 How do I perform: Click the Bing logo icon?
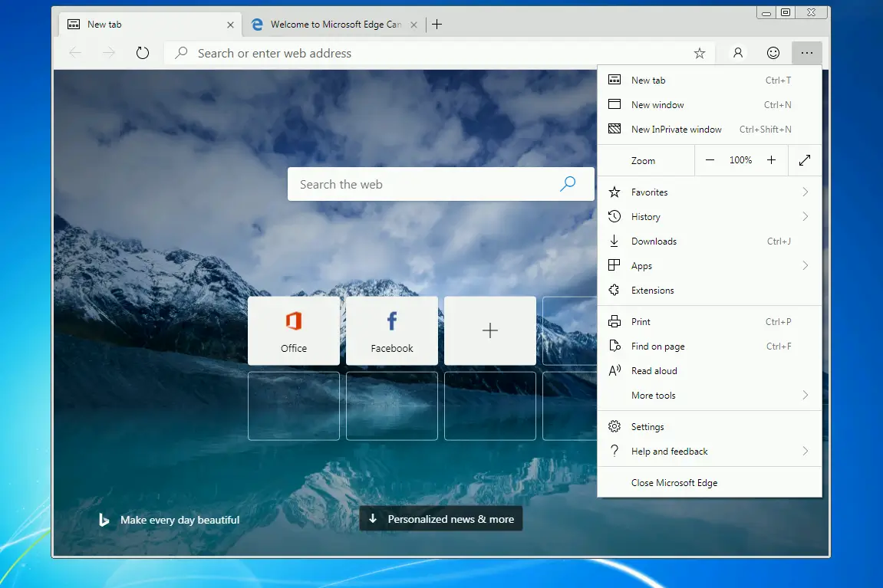pos(104,520)
